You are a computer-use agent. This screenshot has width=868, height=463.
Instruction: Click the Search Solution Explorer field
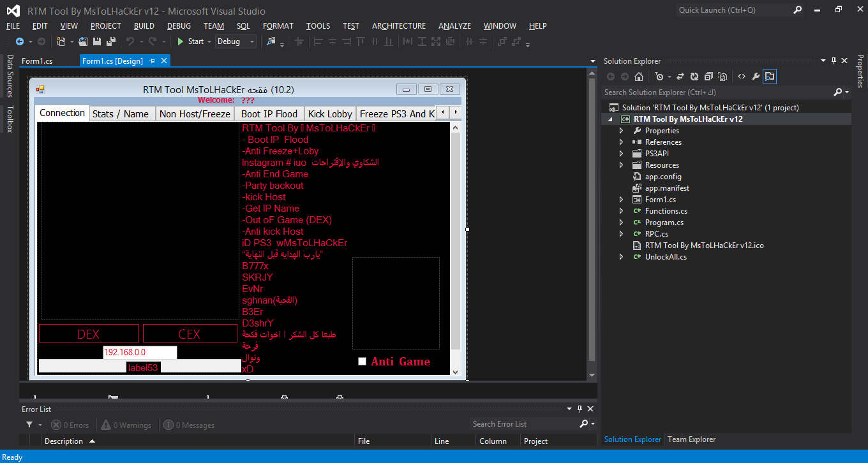[716, 92]
